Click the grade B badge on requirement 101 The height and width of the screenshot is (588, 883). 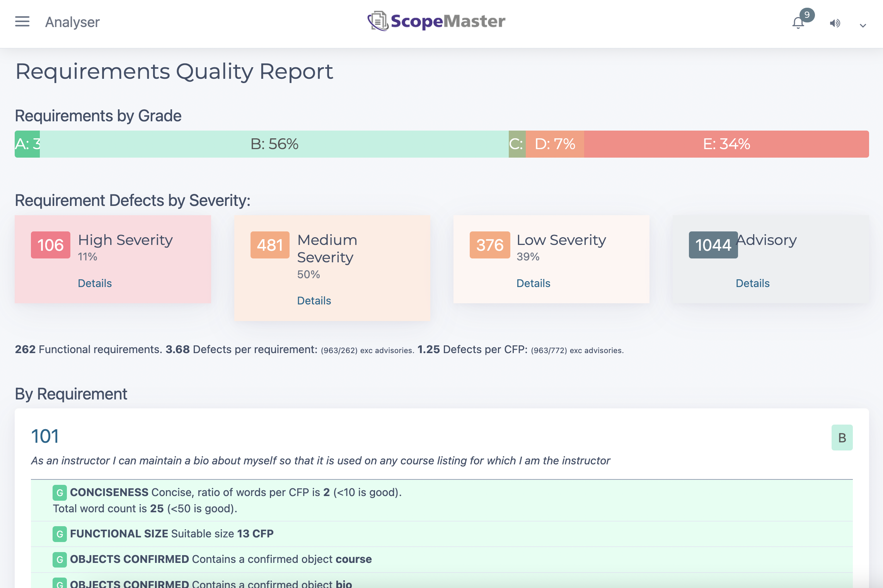[x=842, y=437]
